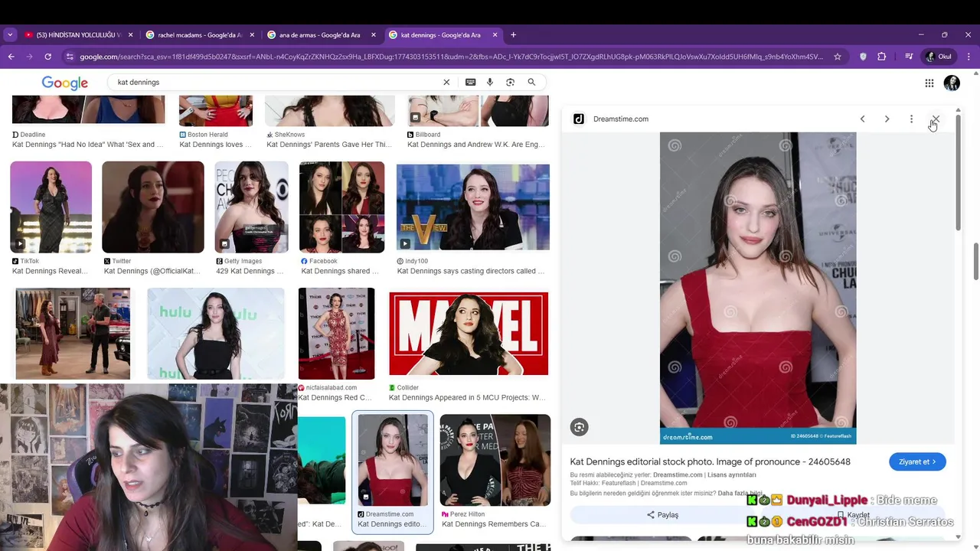Open the shield extension icon
Screen dimensions: 980x551
(864, 57)
